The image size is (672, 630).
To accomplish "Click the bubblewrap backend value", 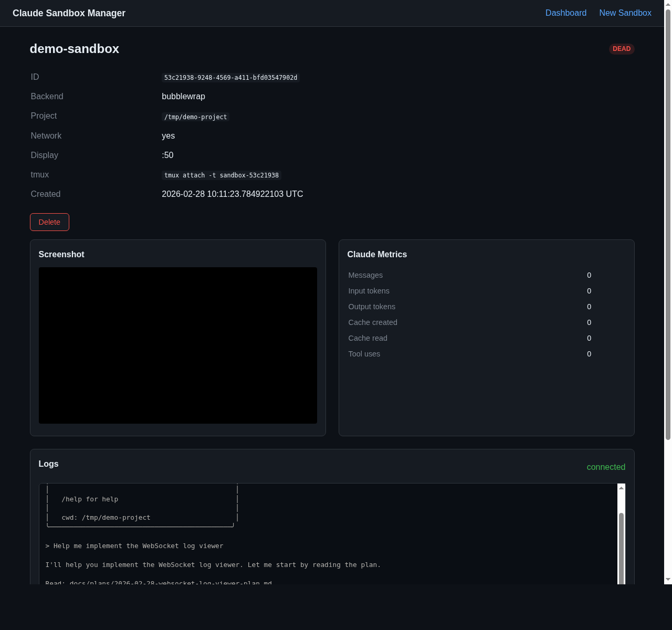I will (x=183, y=97).
